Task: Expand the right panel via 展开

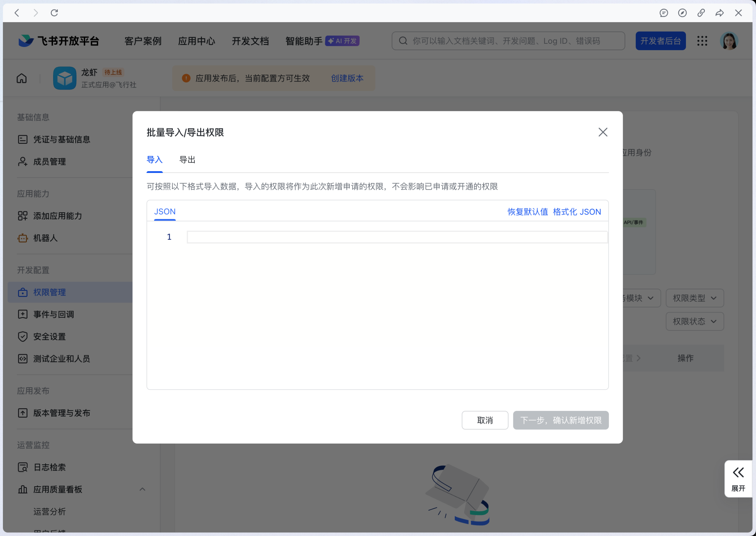Action: click(x=738, y=478)
